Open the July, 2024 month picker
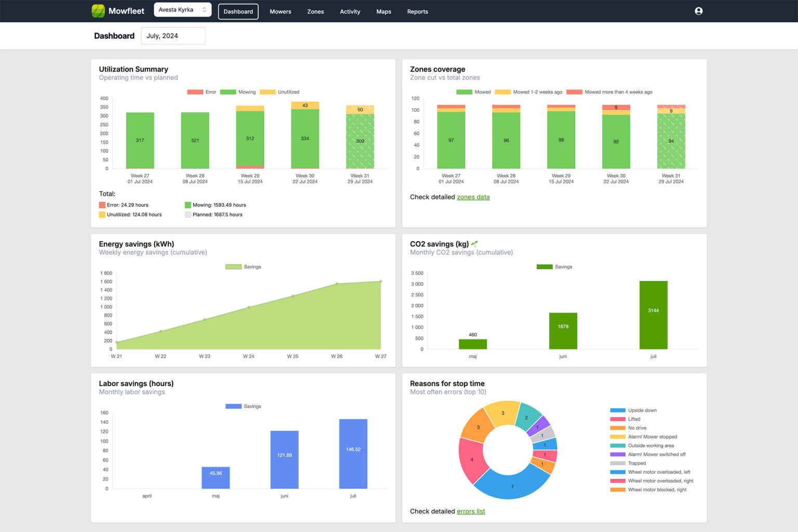Image resolution: width=798 pixels, height=532 pixels. tap(173, 36)
